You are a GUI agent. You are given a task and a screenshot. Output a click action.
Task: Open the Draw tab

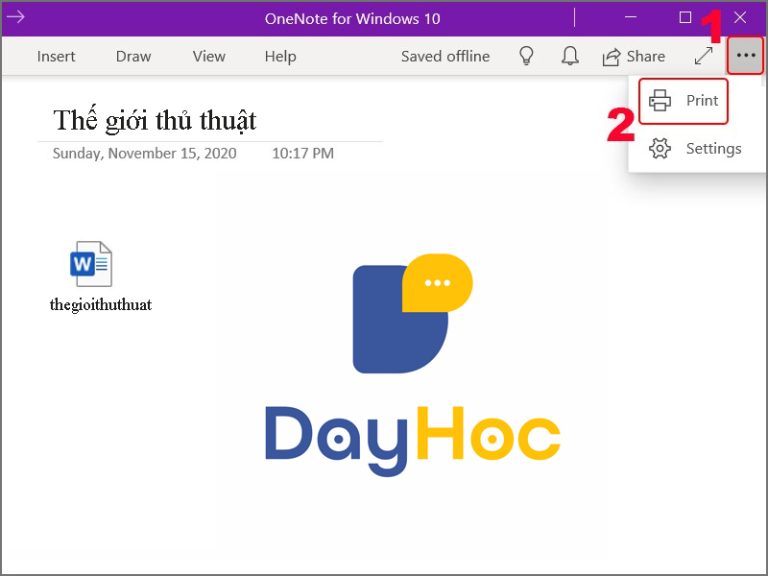[133, 56]
